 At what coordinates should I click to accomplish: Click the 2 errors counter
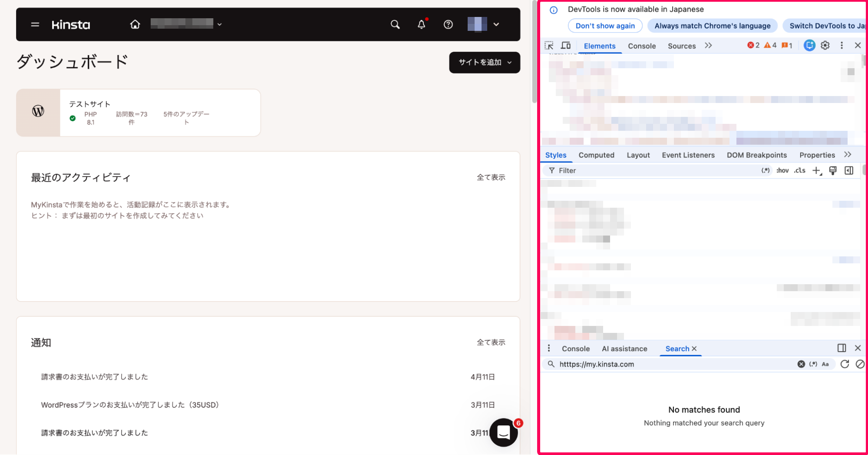[x=753, y=45]
